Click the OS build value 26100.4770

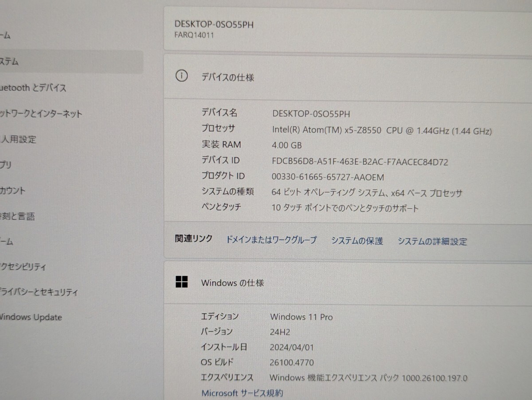click(x=292, y=362)
